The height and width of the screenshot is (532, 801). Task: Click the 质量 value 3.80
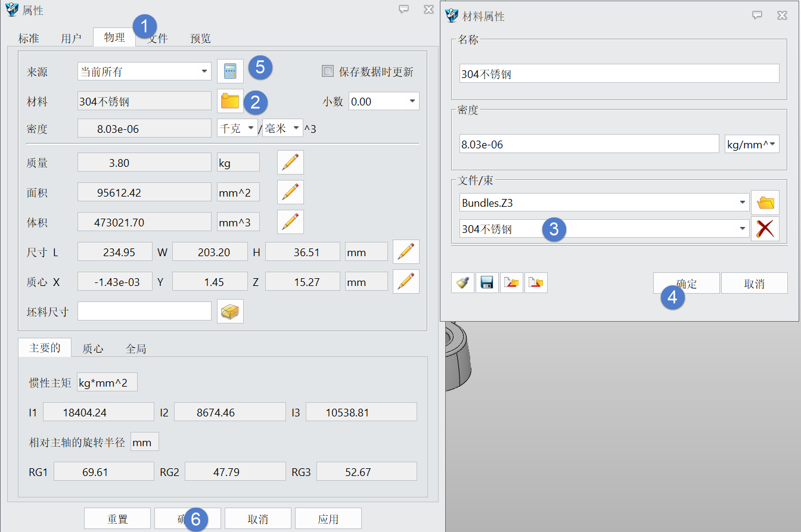point(144,162)
